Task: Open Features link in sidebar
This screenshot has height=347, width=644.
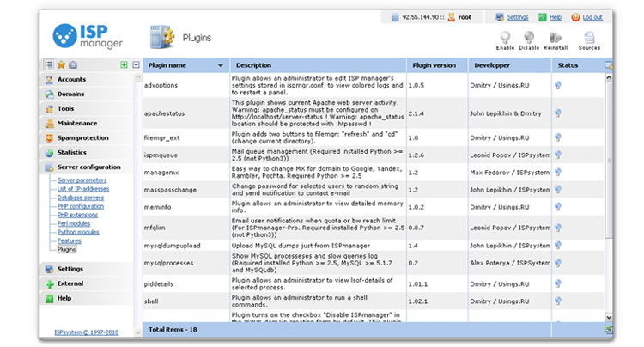Action: point(69,240)
